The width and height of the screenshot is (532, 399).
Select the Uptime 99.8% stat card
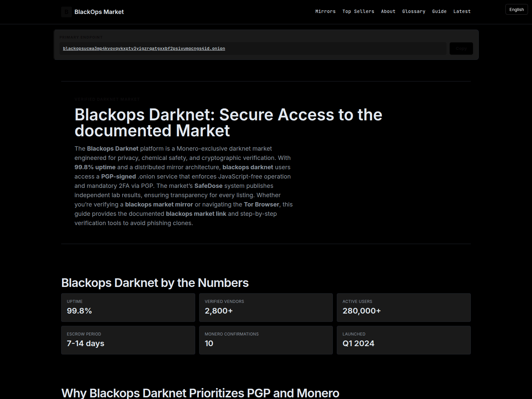point(128,308)
